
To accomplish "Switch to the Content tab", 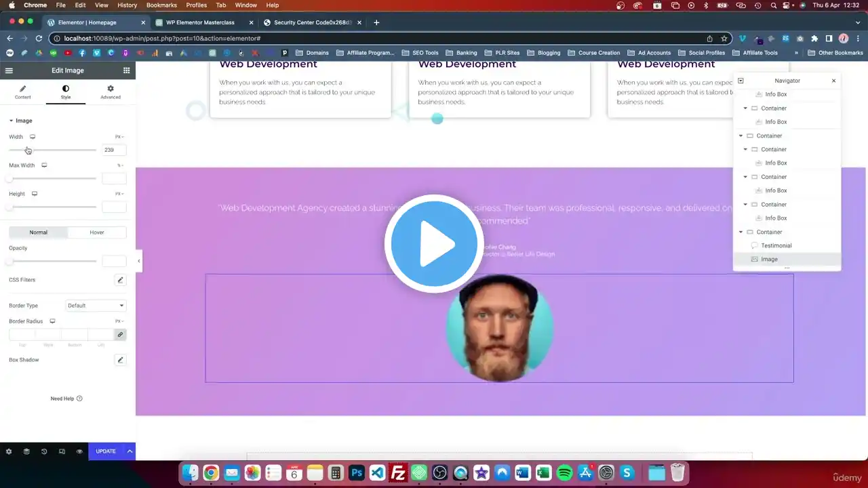I will 22,92.
